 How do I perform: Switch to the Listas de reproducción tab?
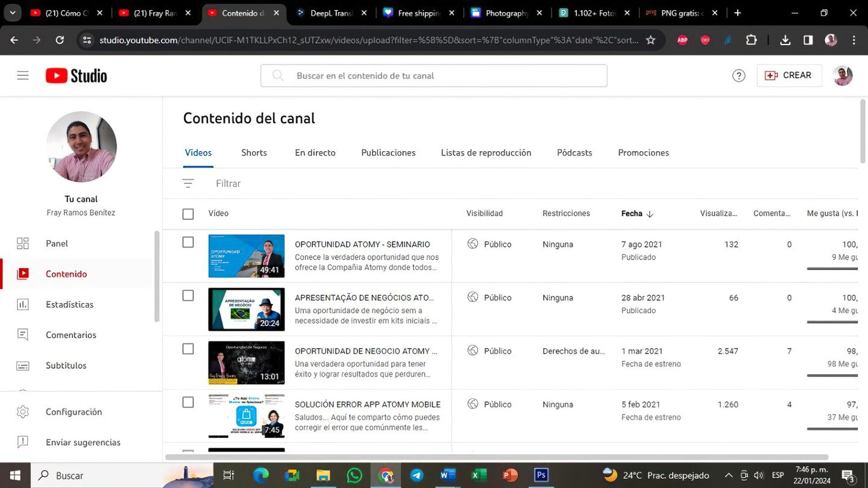coord(486,152)
